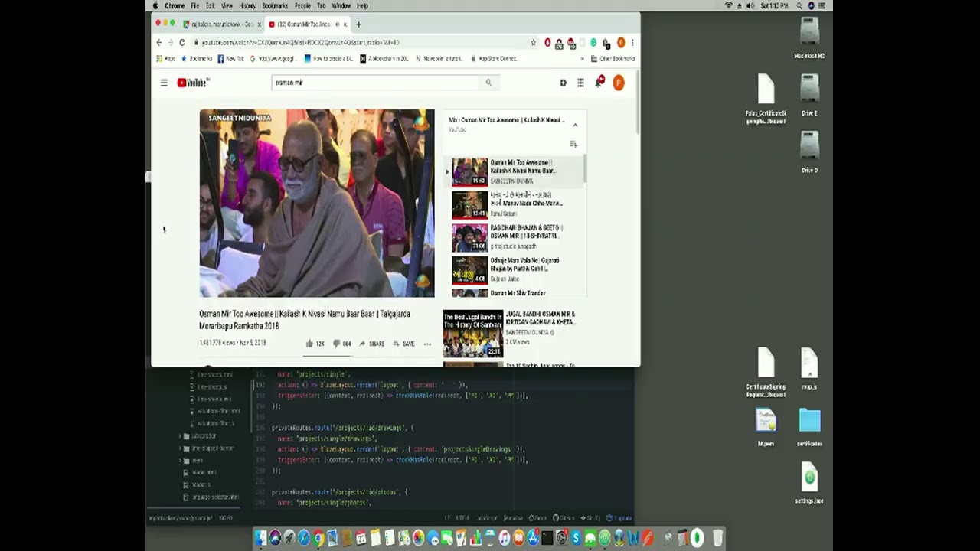The image size is (980, 551).
Task: Open Terminal from the Dock
Action: pos(547,539)
